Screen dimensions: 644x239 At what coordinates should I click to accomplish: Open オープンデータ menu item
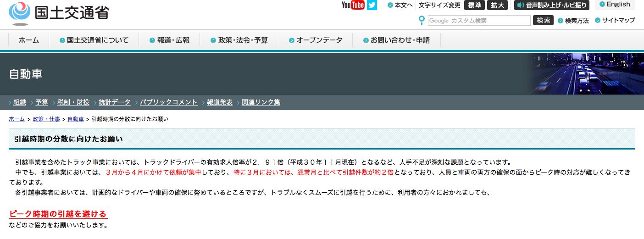(316, 40)
